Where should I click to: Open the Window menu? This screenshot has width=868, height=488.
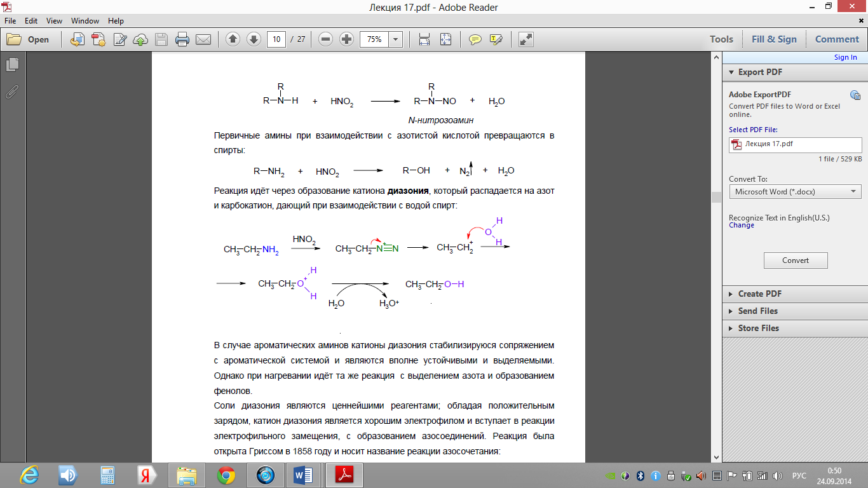click(x=85, y=21)
